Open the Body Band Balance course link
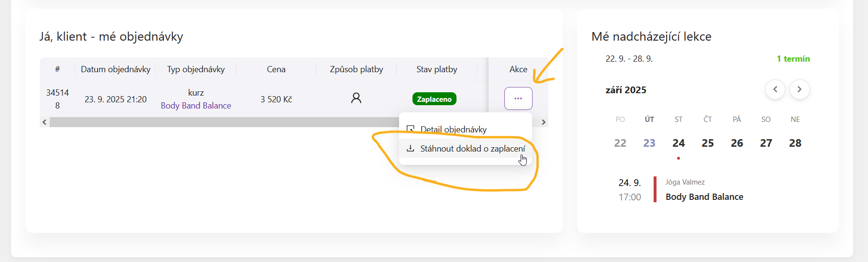The image size is (868, 262). coord(196,106)
